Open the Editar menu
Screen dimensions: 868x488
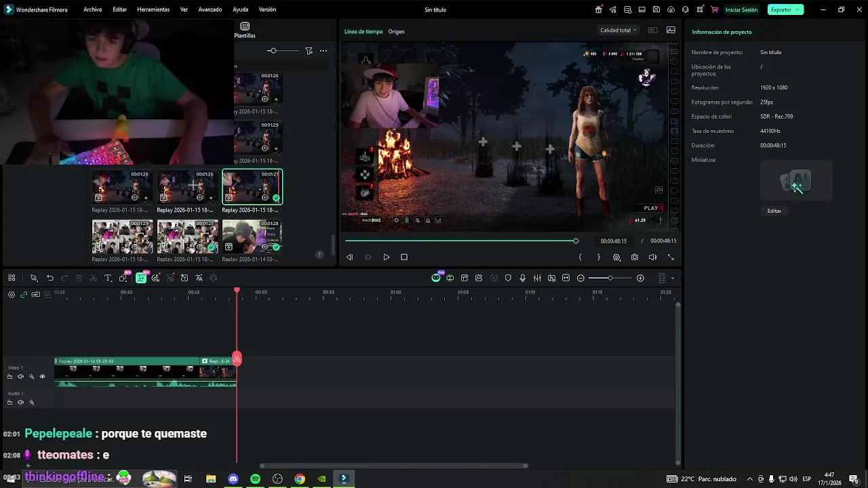(x=120, y=9)
